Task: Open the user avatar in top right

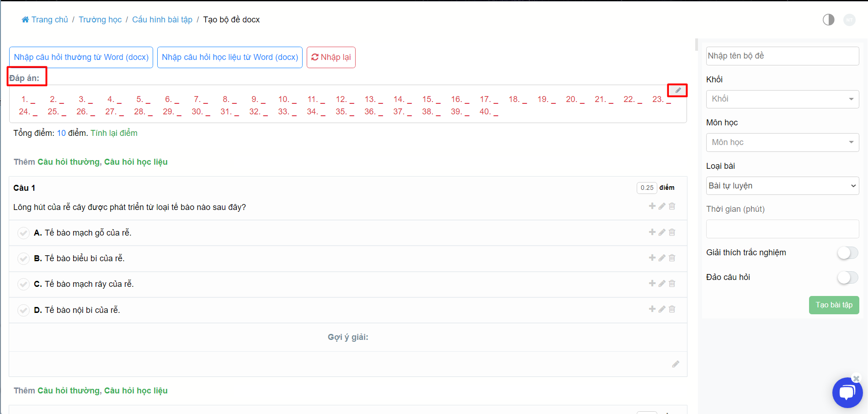Action: pos(849,20)
